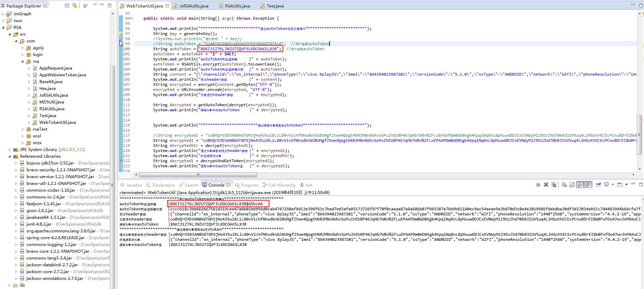The height and width of the screenshot is (289, 644).
Task: Collapse Referenced Libraries node
Action: click(10, 156)
